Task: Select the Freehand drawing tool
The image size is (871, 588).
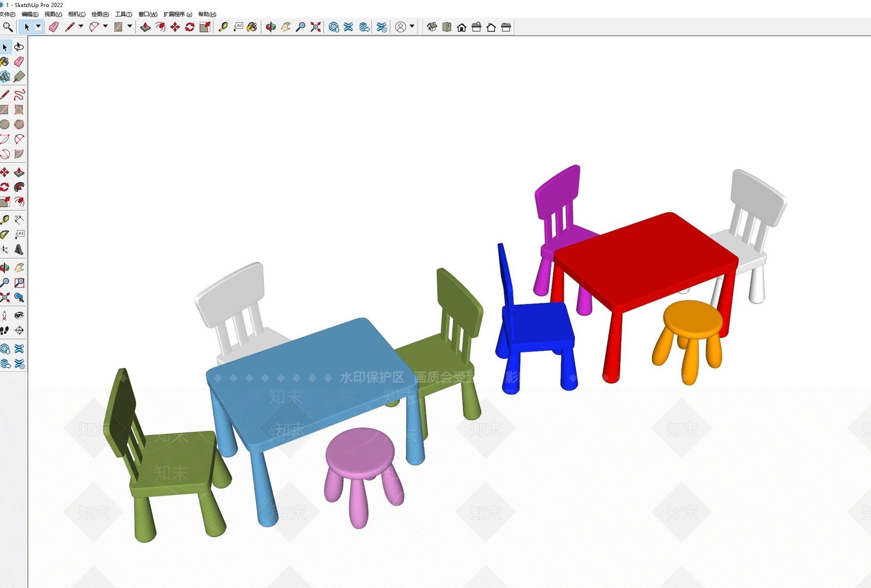Action: tap(19, 95)
